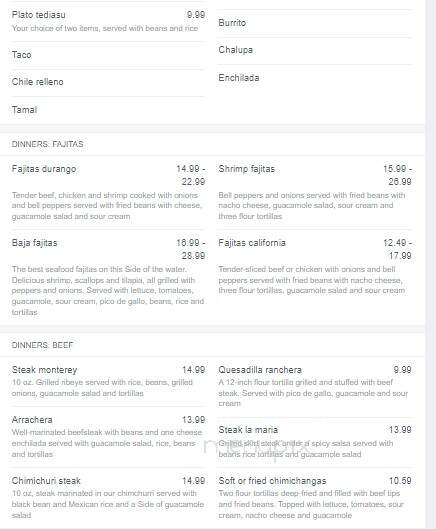This screenshot has height=529, width=436.
Task: Click the Burrito menu entry
Action: coord(232,23)
